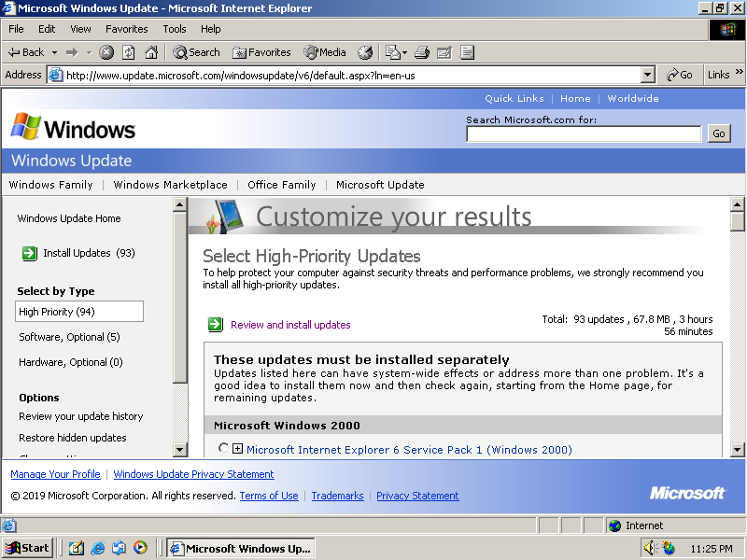Open the Tools menu

pyautogui.click(x=175, y=29)
